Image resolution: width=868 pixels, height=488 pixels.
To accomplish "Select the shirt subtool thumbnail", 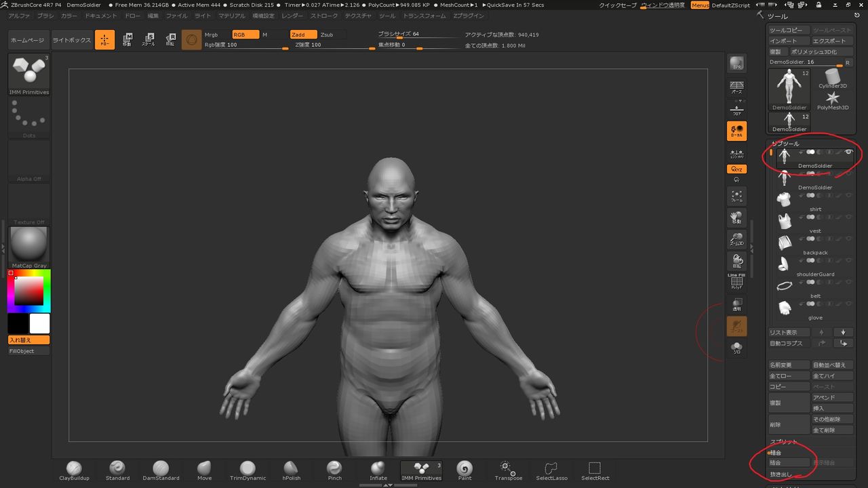I will [785, 200].
